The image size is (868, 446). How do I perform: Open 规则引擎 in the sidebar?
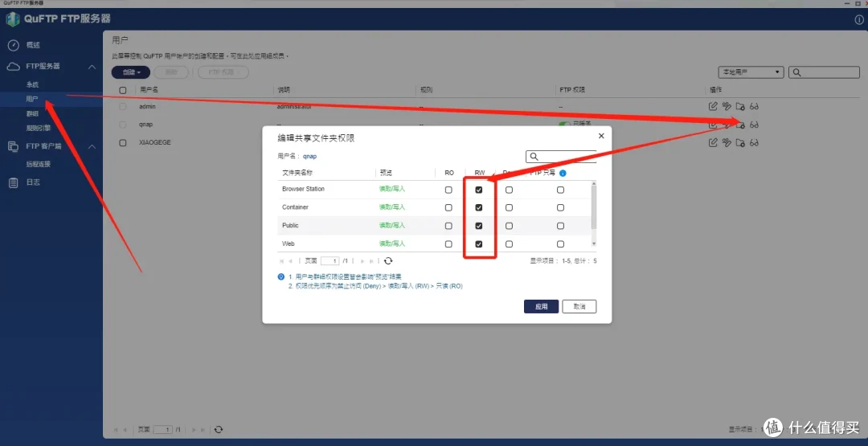pos(39,128)
